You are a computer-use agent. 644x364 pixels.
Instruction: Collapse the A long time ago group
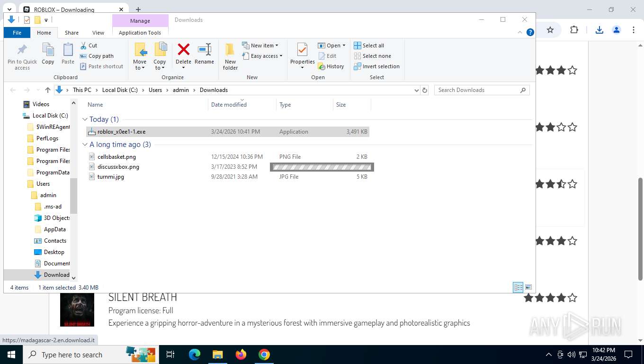point(85,145)
